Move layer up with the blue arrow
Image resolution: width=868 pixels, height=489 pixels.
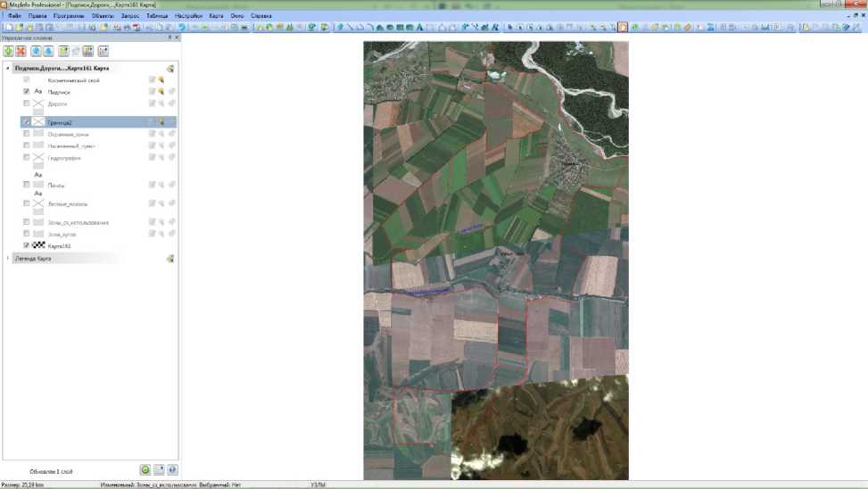[x=36, y=51]
